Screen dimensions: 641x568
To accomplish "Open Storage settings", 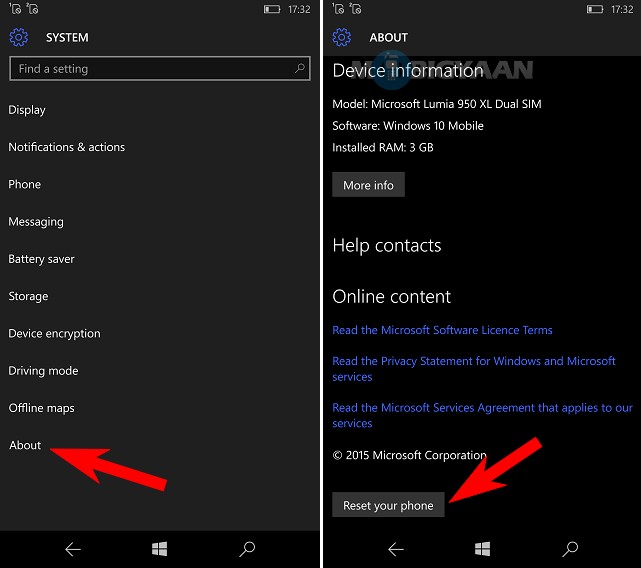I will point(28,296).
